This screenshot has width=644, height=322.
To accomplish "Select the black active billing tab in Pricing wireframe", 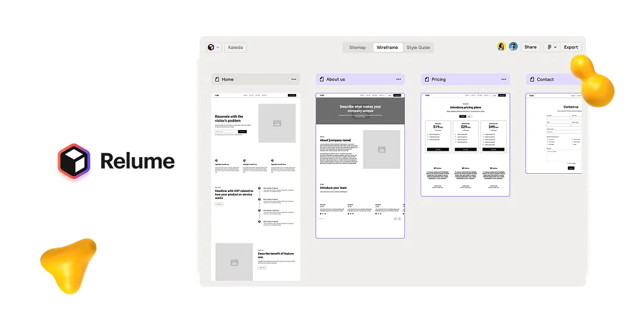I will click(x=462, y=116).
